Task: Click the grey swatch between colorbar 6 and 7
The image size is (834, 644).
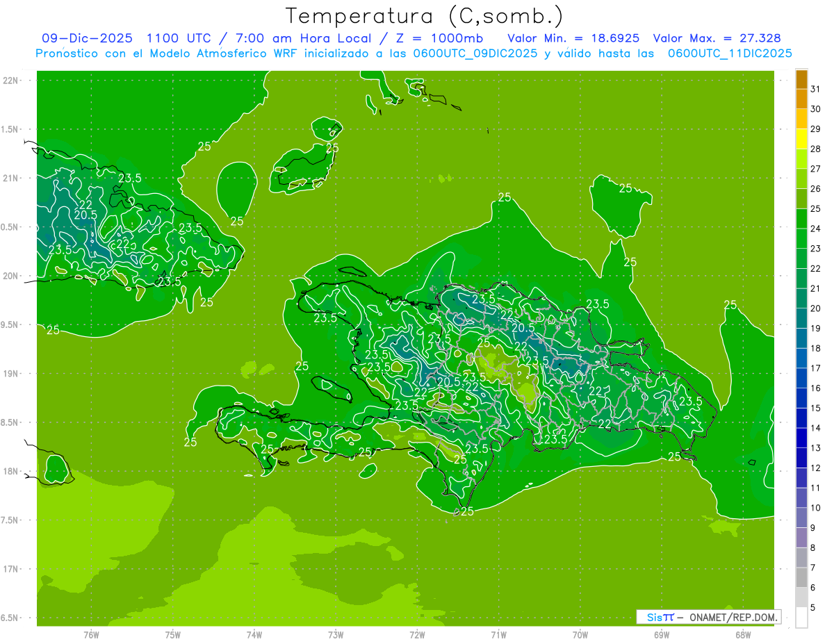Action: [801, 577]
